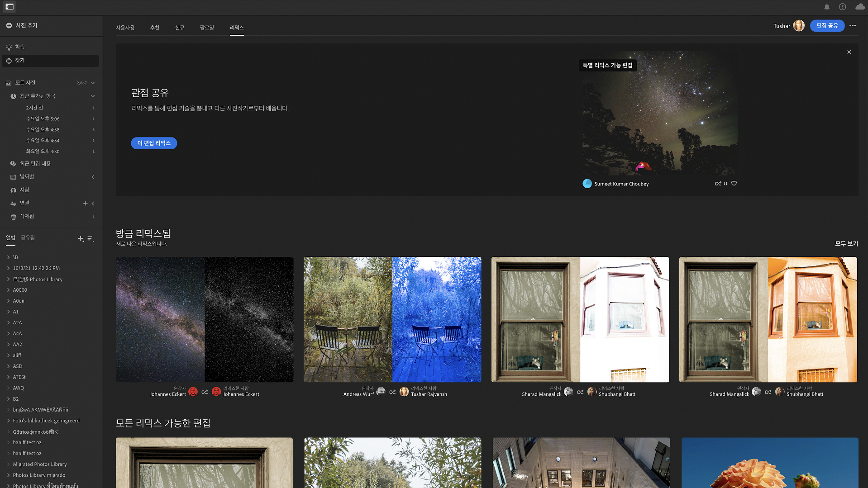Click the 사진 추가 plus icon

pyautogui.click(x=9, y=25)
